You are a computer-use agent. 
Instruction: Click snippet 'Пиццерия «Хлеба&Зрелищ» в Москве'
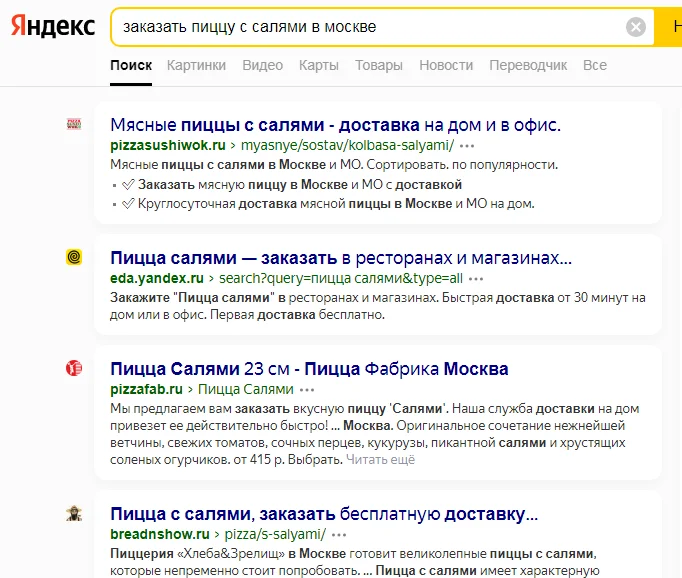point(354,562)
